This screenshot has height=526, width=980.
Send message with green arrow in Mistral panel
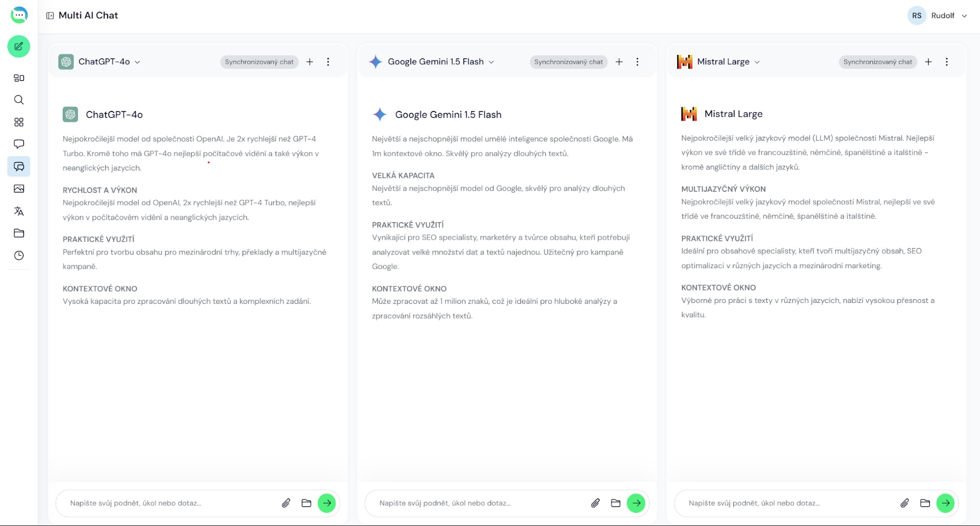pyautogui.click(x=946, y=503)
